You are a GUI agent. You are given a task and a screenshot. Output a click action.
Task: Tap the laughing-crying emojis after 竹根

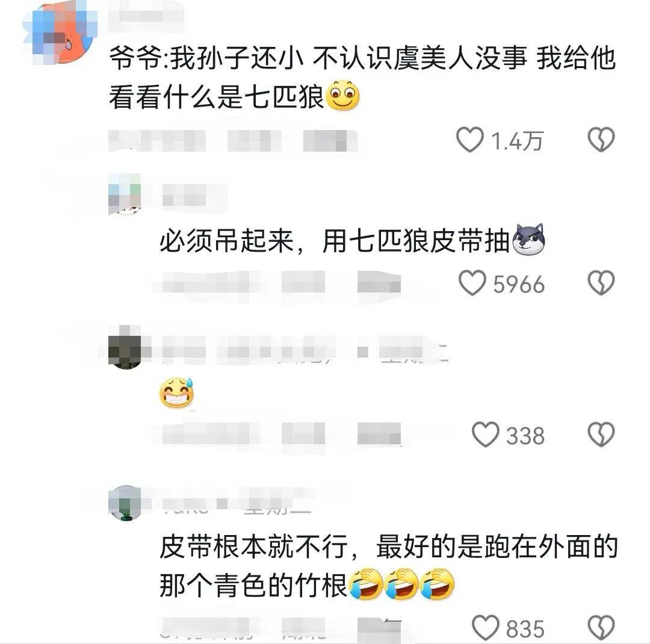401,584
